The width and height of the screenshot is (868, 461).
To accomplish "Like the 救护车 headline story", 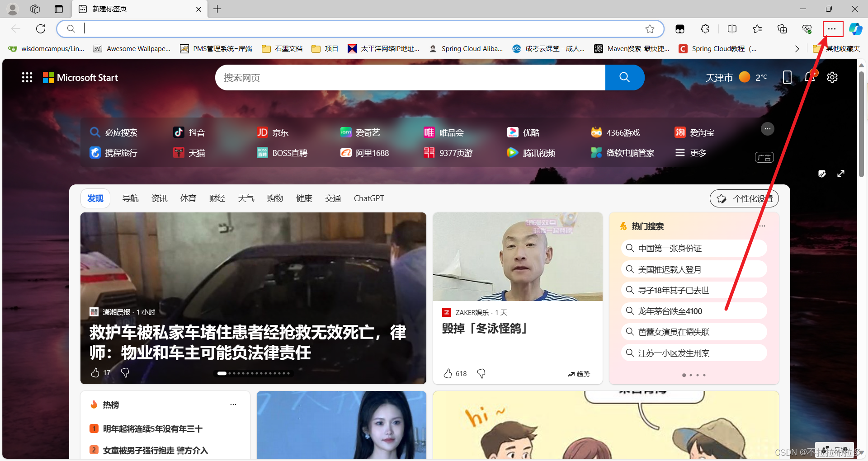I will [95, 372].
